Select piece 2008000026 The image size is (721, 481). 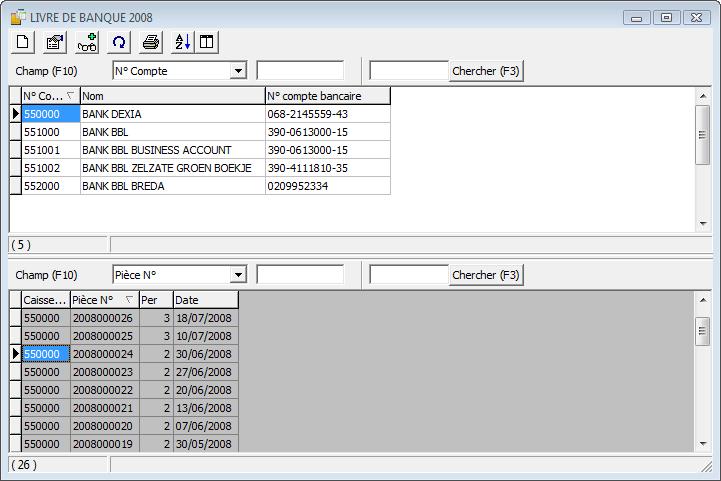pos(104,318)
